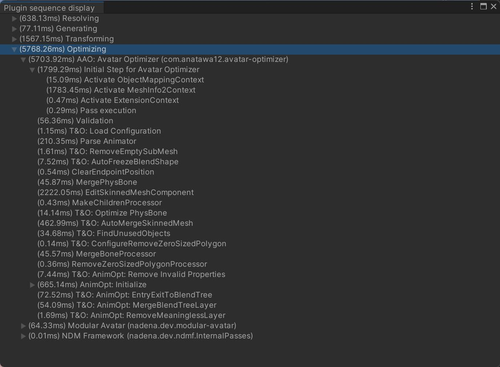Collapse Initial Step for Avatar Optimizer

coord(32,70)
